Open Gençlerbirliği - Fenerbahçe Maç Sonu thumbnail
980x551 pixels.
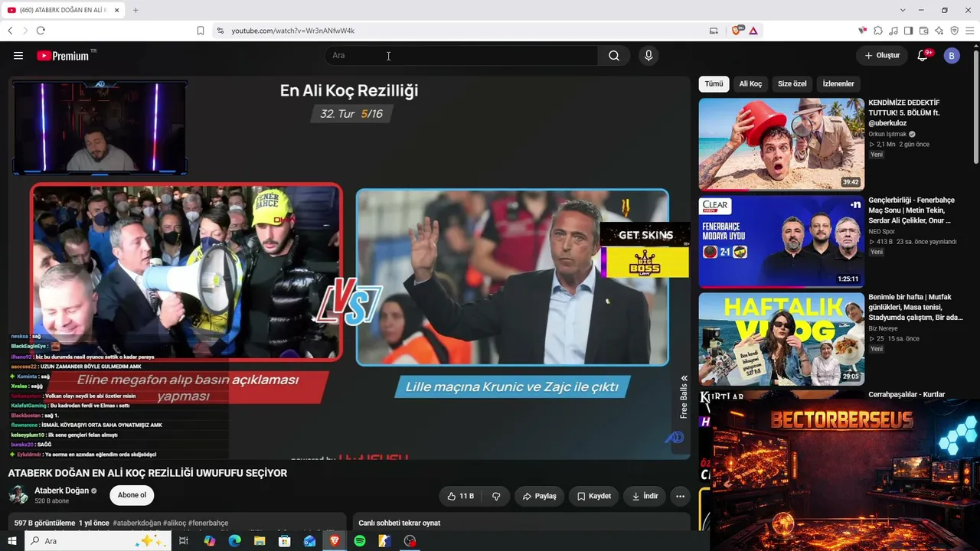781,241
